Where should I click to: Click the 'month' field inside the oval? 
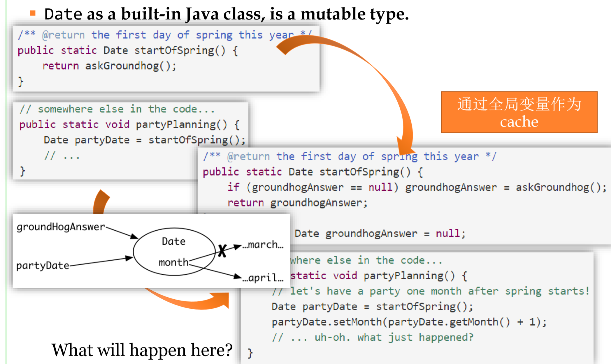[x=174, y=262]
